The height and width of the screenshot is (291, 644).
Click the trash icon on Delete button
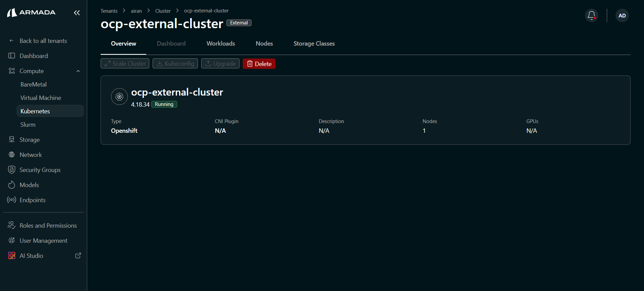click(250, 64)
